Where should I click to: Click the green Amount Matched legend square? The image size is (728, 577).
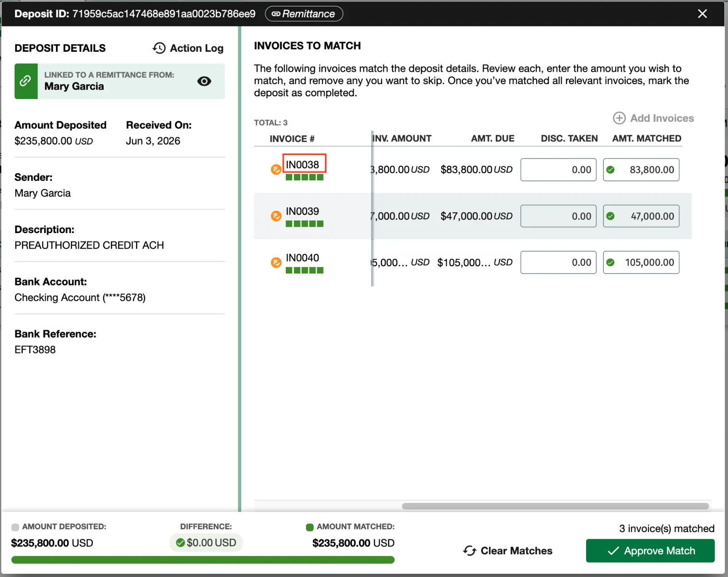pyautogui.click(x=310, y=527)
